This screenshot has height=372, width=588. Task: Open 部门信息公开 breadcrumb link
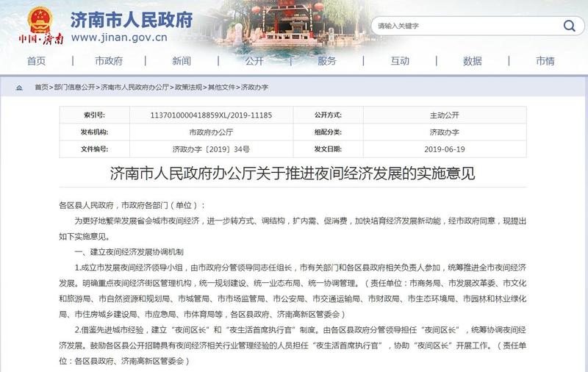coord(75,87)
